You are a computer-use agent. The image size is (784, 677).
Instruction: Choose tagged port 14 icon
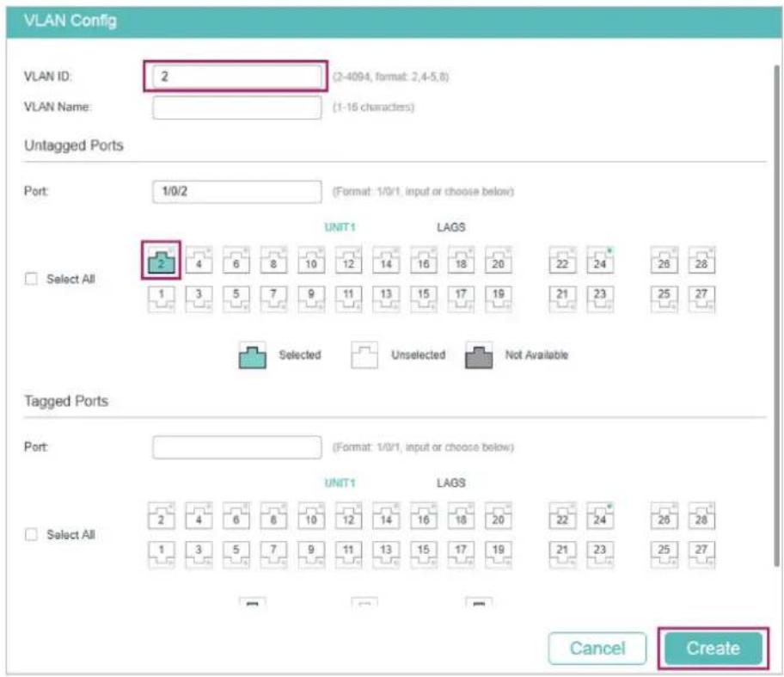386,516
